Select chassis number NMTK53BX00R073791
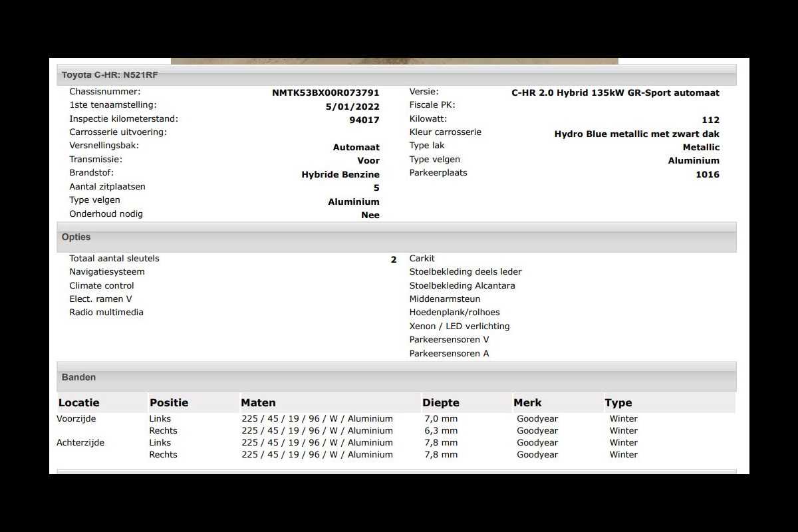Viewport: 798px width, 532px height. coord(325,93)
